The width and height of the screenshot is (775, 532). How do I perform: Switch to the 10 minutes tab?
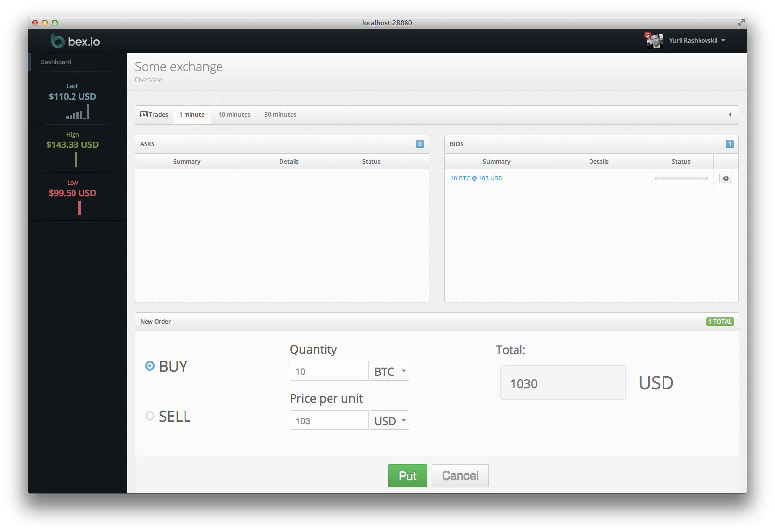point(234,115)
